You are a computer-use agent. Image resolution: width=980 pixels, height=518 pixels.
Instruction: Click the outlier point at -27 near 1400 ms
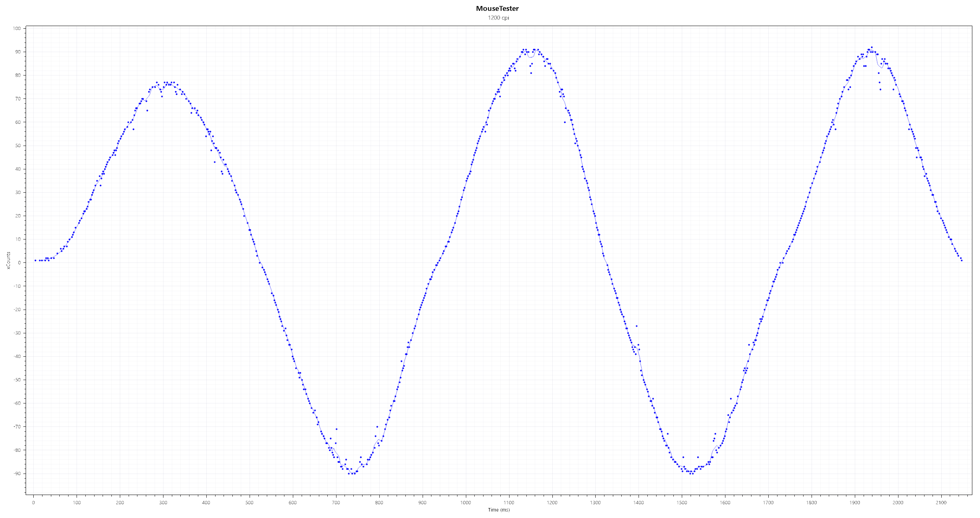(637, 326)
